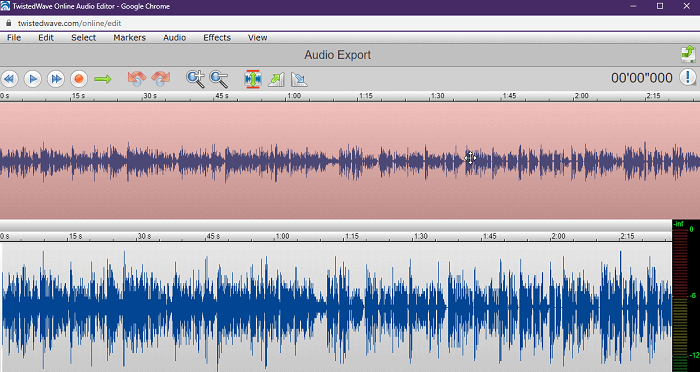This screenshot has height=372, width=700.
Task: Open the Audio menu
Action: click(175, 38)
